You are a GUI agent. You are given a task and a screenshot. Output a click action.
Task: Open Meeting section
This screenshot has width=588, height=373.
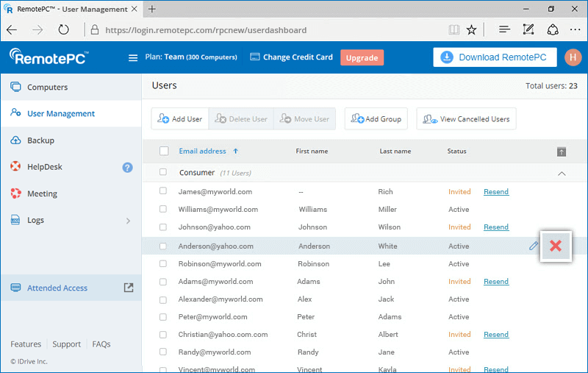(x=71, y=193)
